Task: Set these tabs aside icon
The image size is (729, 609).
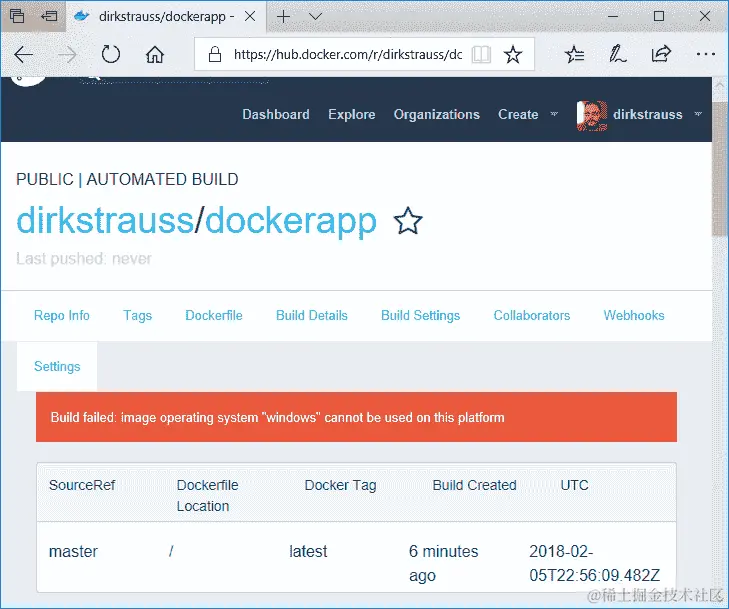Action: click(49, 16)
